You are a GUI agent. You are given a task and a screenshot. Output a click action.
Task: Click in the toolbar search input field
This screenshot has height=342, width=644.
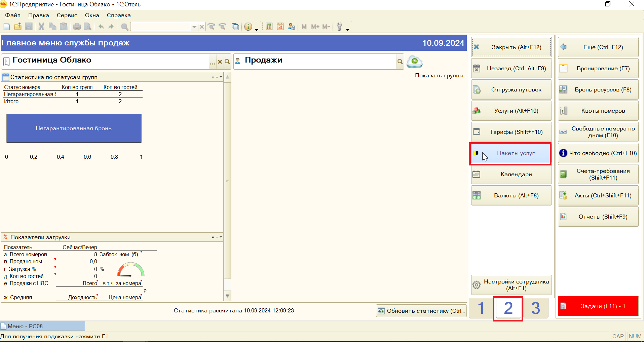pos(160,27)
